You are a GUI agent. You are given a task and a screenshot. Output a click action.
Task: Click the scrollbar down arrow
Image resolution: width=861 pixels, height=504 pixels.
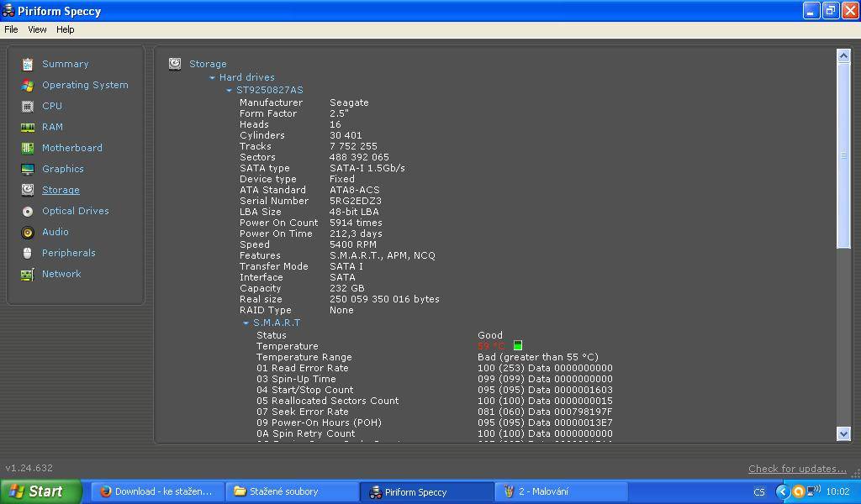[x=843, y=433]
